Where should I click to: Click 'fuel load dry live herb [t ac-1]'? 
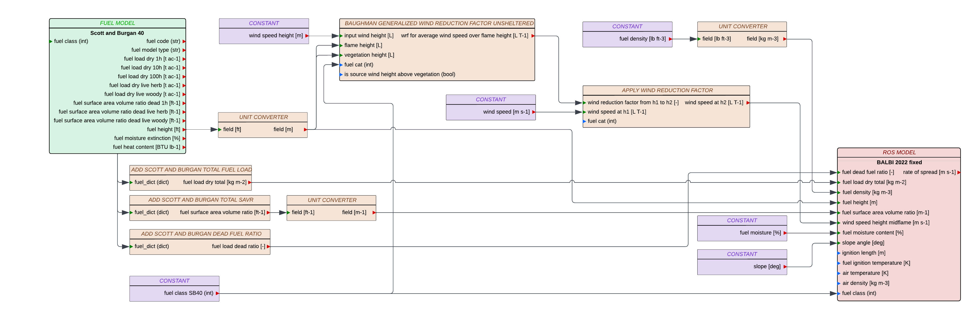[x=145, y=85]
